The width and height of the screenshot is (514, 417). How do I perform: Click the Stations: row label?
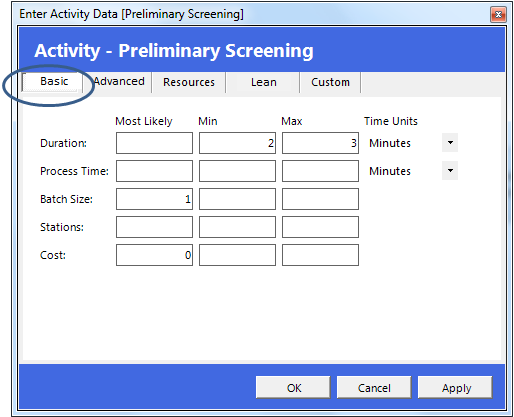[x=62, y=227]
